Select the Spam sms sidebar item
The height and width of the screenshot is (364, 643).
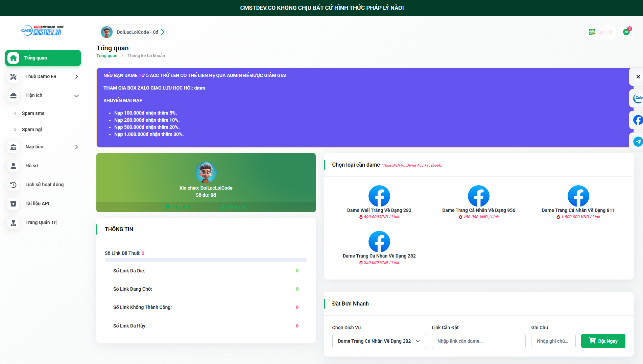click(x=33, y=113)
